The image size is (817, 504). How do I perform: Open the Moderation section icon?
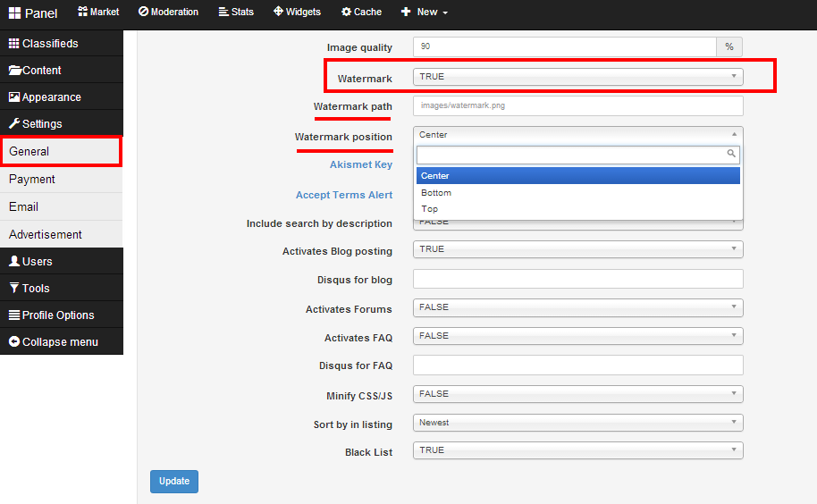144,12
